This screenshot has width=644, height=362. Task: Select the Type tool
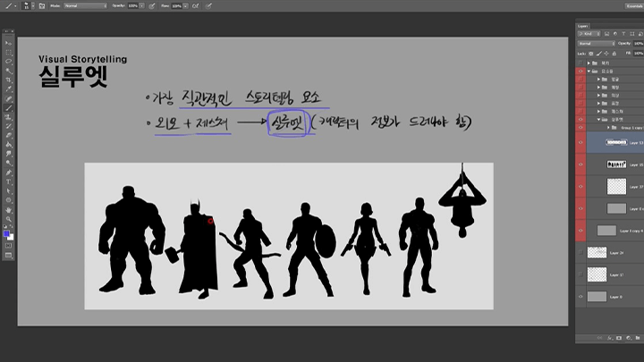[8, 181]
